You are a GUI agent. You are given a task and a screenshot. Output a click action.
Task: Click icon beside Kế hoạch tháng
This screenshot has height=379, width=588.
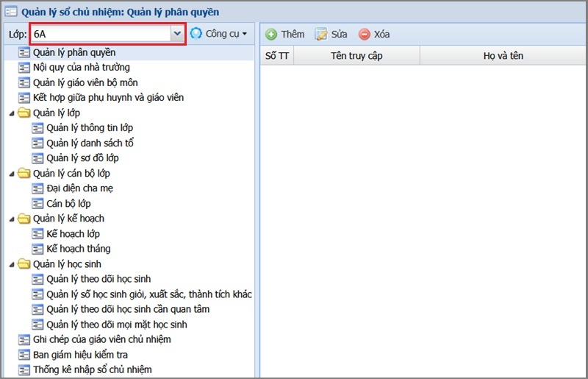click(37, 249)
